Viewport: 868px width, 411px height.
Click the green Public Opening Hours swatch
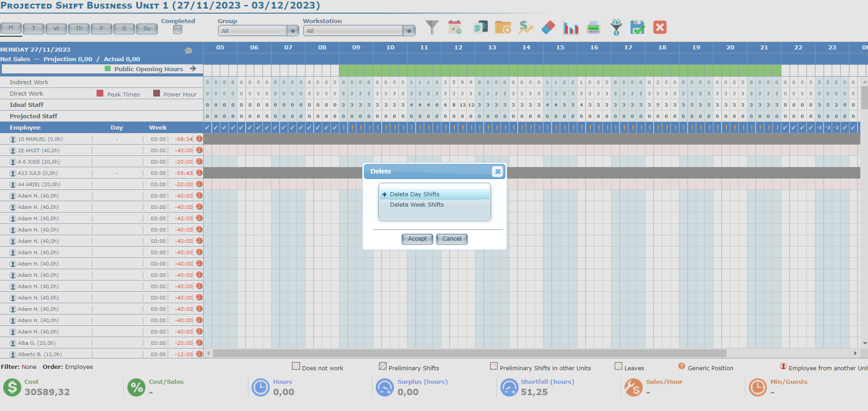[x=107, y=68]
